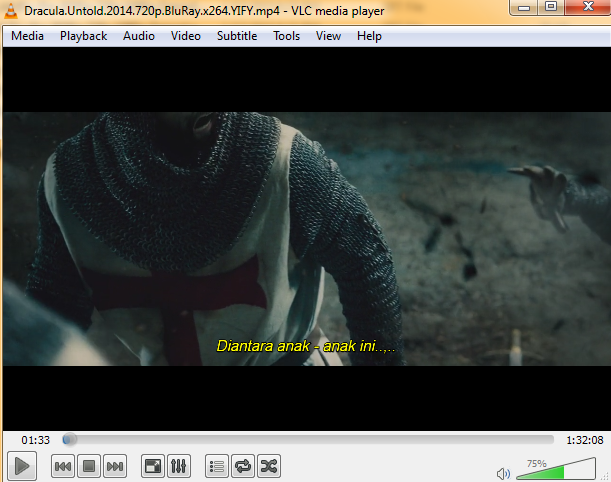Show the playlist panel

point(217,466)
